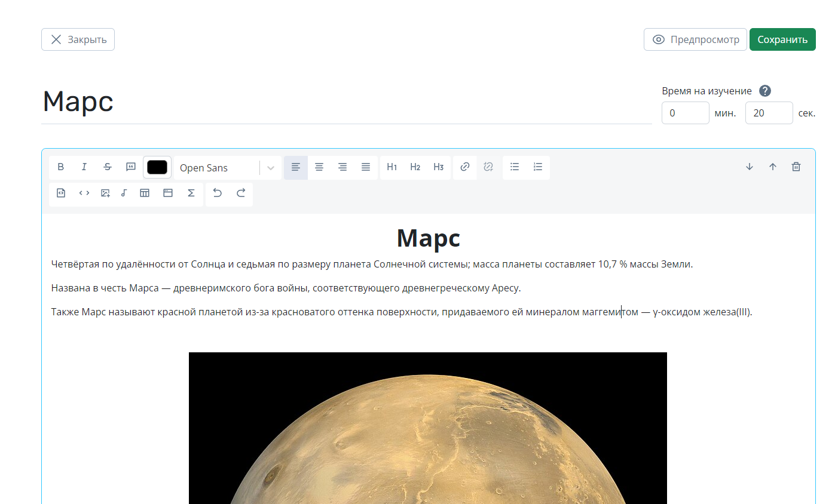The width and height of the screenshot is (838, 504).
Task: Focus the seconds input field
Action: (769, 113)
